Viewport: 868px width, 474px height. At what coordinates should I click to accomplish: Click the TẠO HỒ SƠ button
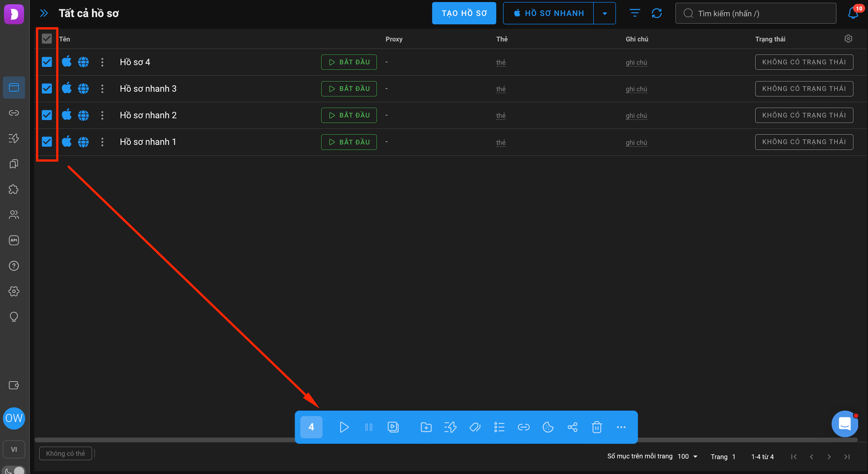click(464, 13)
